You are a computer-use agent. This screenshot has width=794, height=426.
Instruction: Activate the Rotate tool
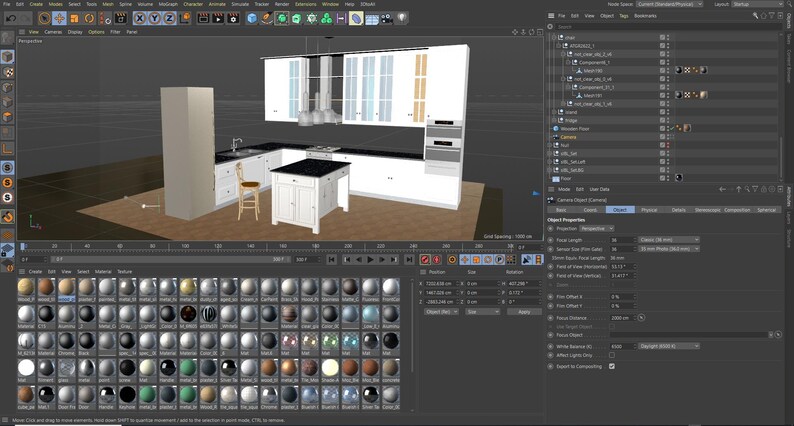pos(89,19)
